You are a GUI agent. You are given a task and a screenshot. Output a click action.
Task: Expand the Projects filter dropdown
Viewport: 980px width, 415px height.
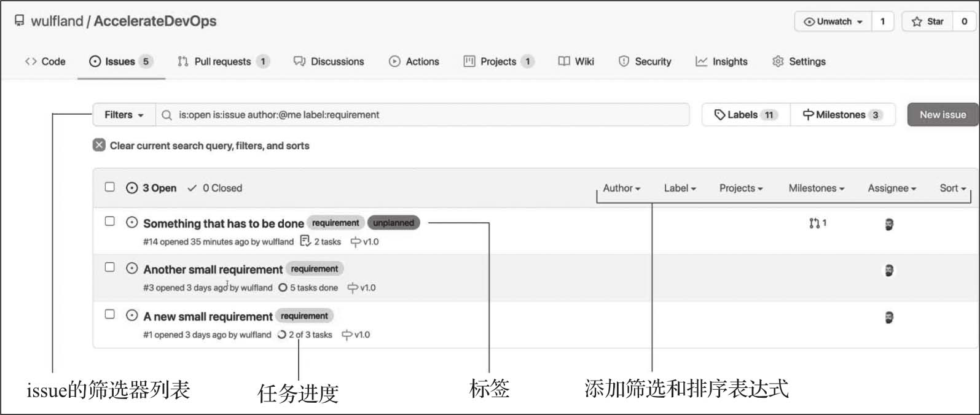741,188
